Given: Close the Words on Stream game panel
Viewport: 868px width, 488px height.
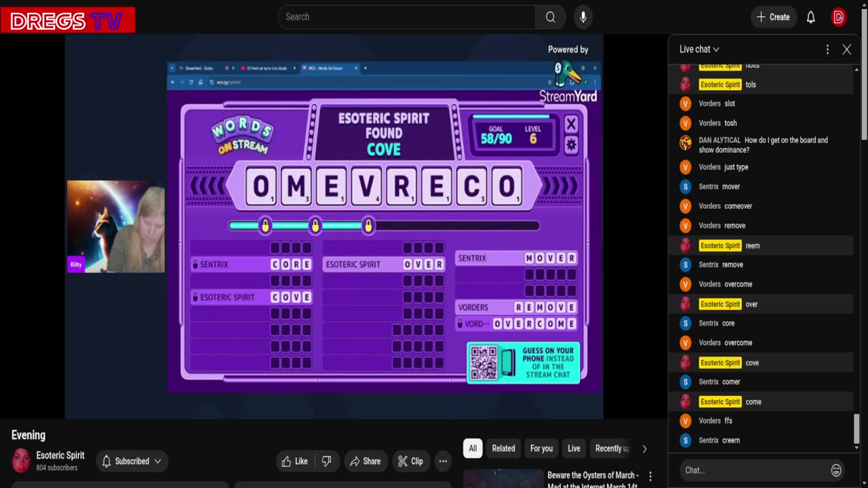Looking at the screenshot, I should pos(571,124).
